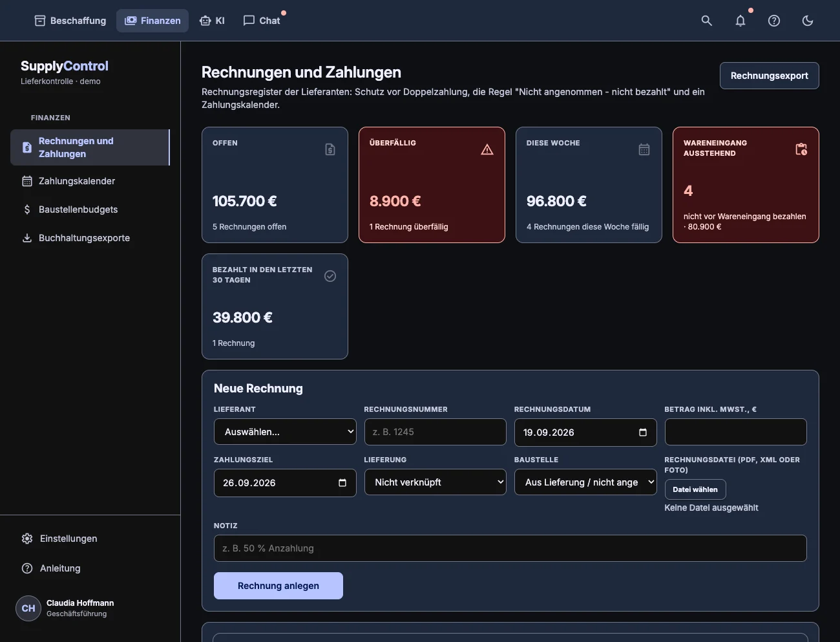Screen dimensions: 840x642
Task: Click clipboard icon on Wareneingang ausstehend card
Action: [801, 149]
